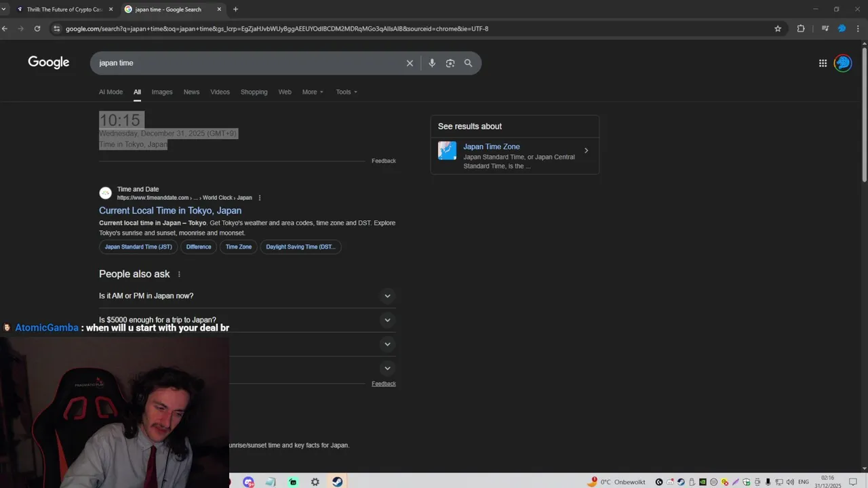This screenshot has height=488, width=868.
Task: Open the People also ask options dots
Action: 179,274
